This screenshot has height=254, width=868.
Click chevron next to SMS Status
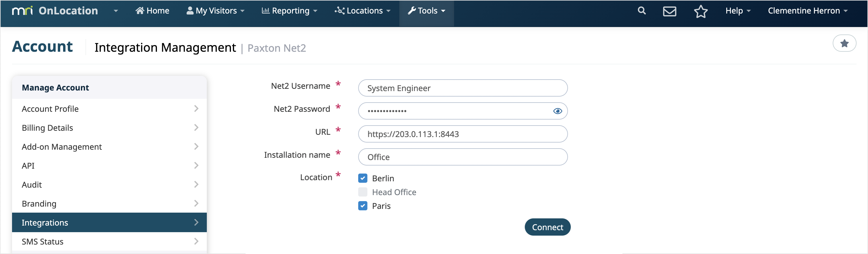point(196,241)
